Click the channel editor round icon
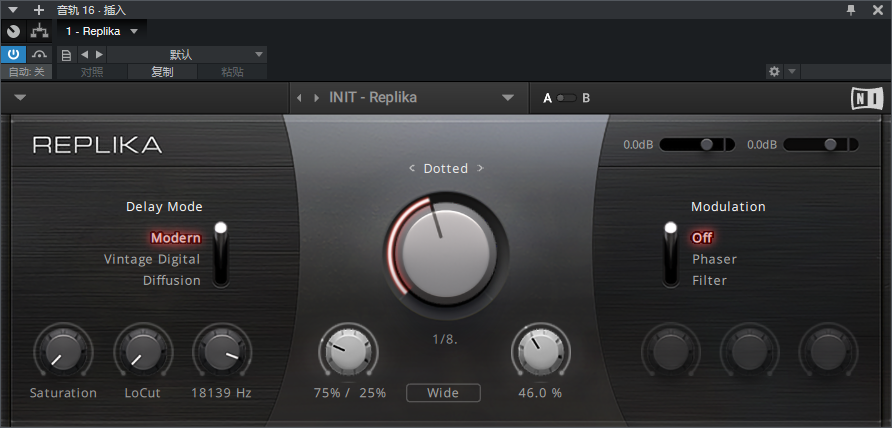 point(13,31)
